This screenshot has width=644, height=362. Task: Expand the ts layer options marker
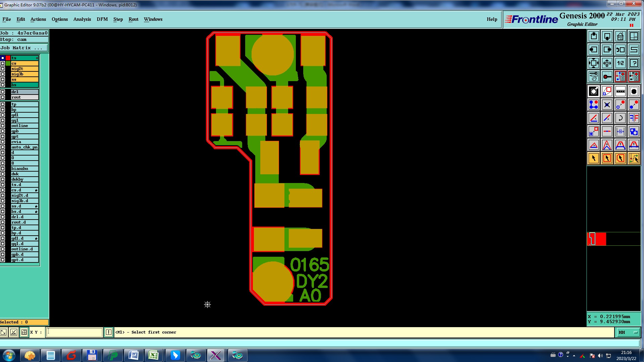tap(37, 58)
